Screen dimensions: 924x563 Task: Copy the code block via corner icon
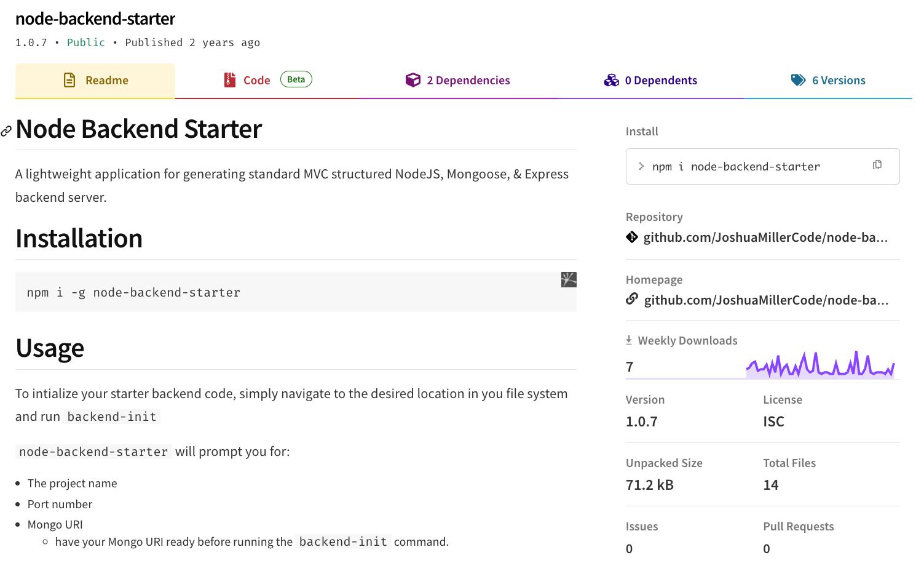point(569,280)
